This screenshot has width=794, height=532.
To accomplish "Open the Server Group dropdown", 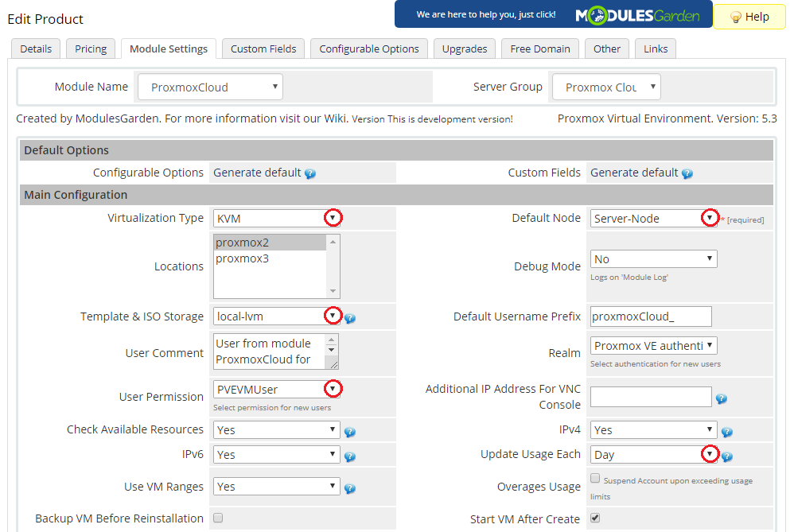I will click(x=606, y=87).
